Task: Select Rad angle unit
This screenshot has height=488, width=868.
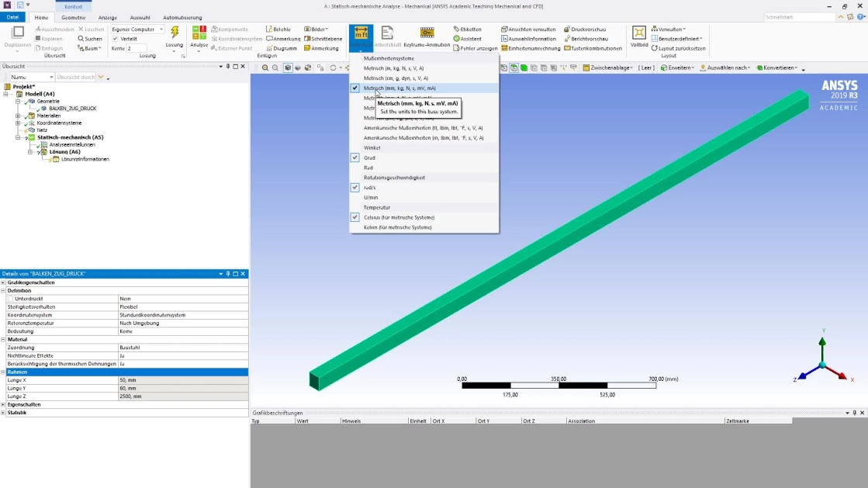Action: pyautogui.click(x=424, y=168)
